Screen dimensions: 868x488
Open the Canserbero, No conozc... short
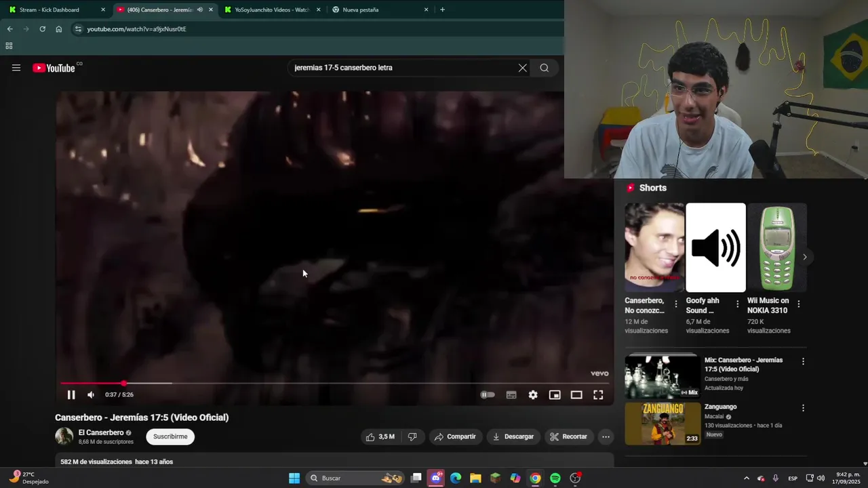tap(654, 247)
